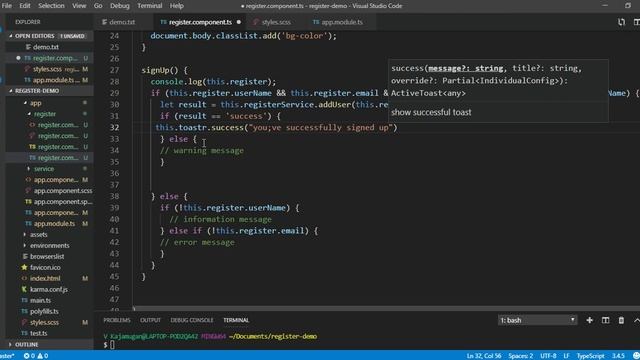
Task: Open demo.txt in Open Editors list
Action: pyautogui.click(x=46, y=47)
